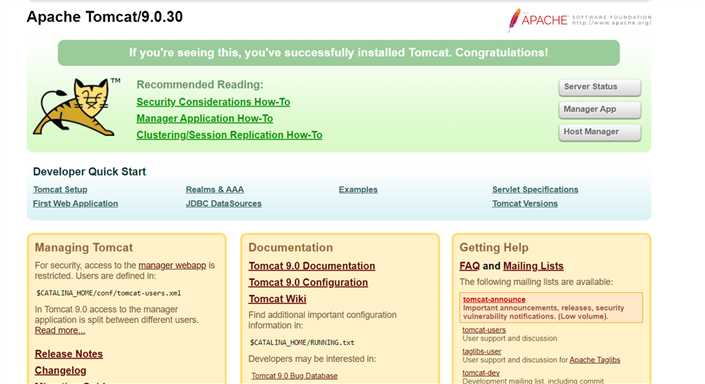705x384 pixels.
Task: Open First Web Application link
Action: (76, 204)
